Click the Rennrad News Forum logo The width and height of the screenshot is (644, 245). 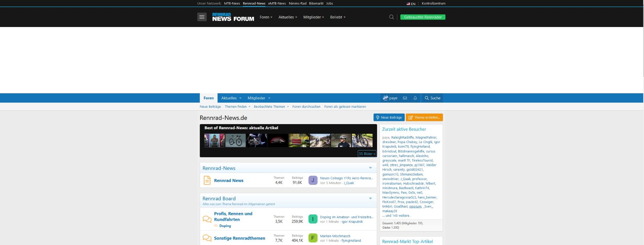[x=233, y=17]
